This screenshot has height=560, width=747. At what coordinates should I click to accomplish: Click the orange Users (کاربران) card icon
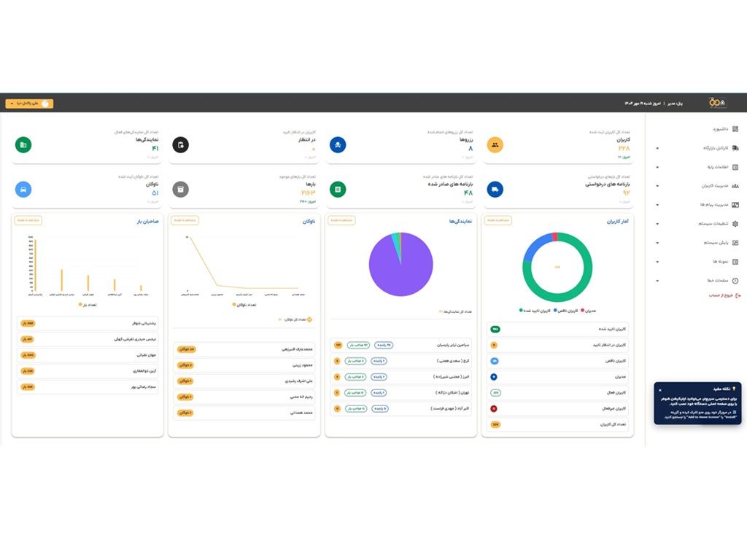[495, 145]
